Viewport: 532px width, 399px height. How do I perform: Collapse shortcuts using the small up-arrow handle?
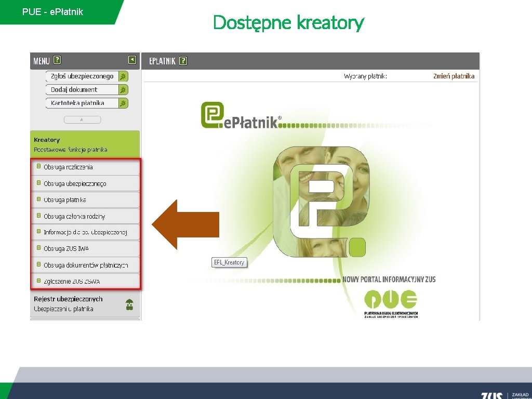82,119
